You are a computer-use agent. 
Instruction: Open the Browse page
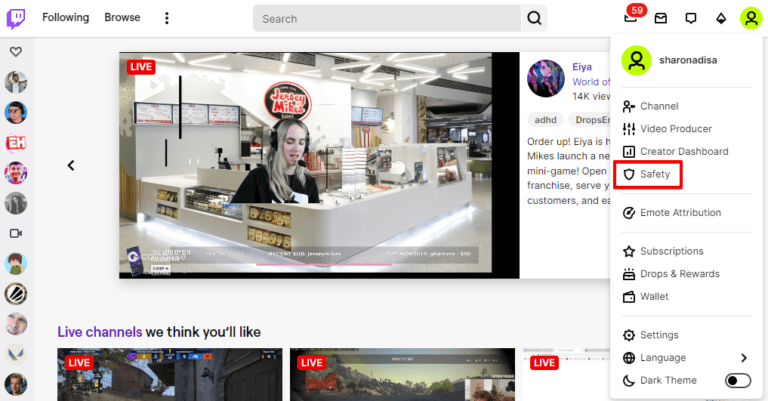(x=122, y=18)
